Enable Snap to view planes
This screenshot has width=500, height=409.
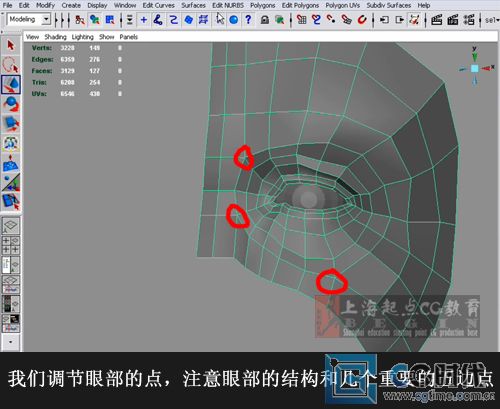point(346,20)
